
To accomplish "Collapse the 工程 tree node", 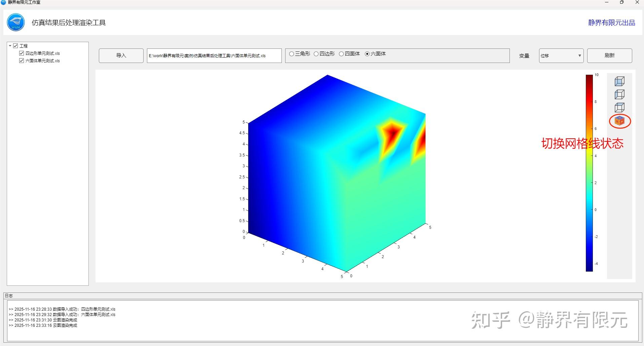I will 10,46.
